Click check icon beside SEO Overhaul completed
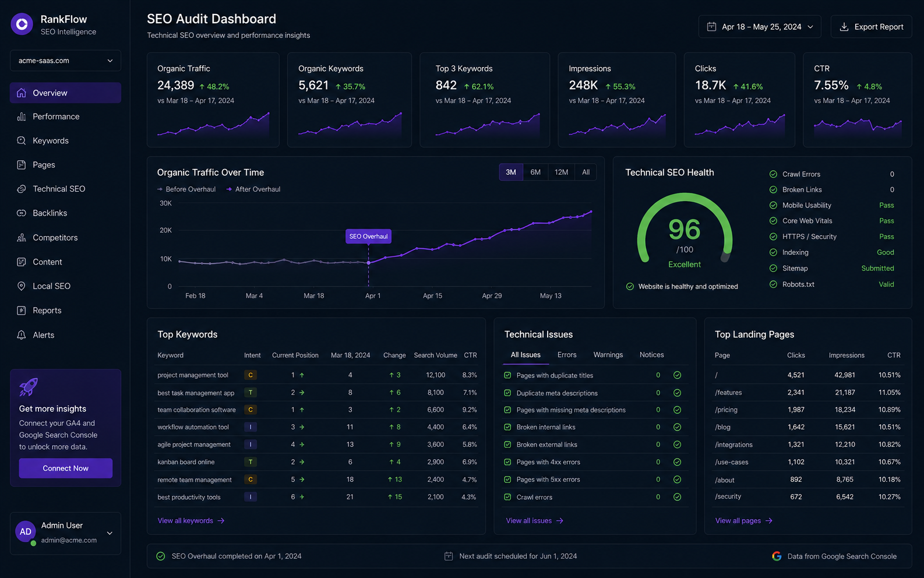Screen dimensions: 924x578 click(161, 556)
